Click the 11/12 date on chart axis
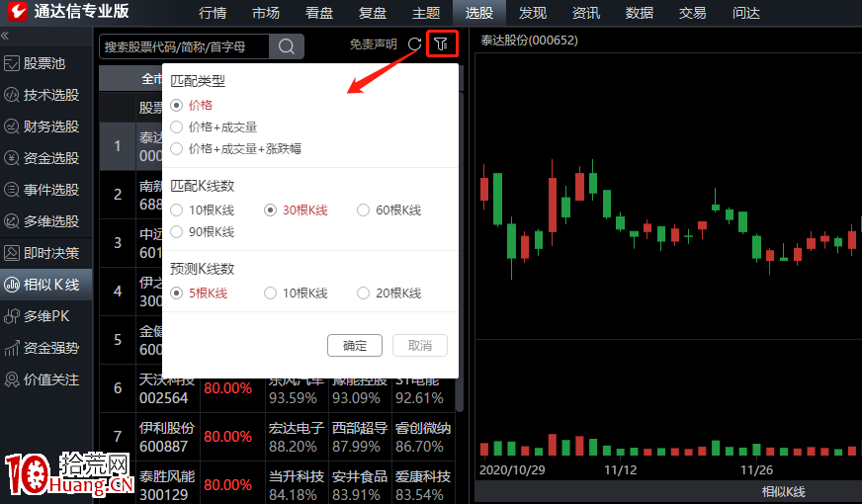 pyautogui.click(x=620, y=470)
